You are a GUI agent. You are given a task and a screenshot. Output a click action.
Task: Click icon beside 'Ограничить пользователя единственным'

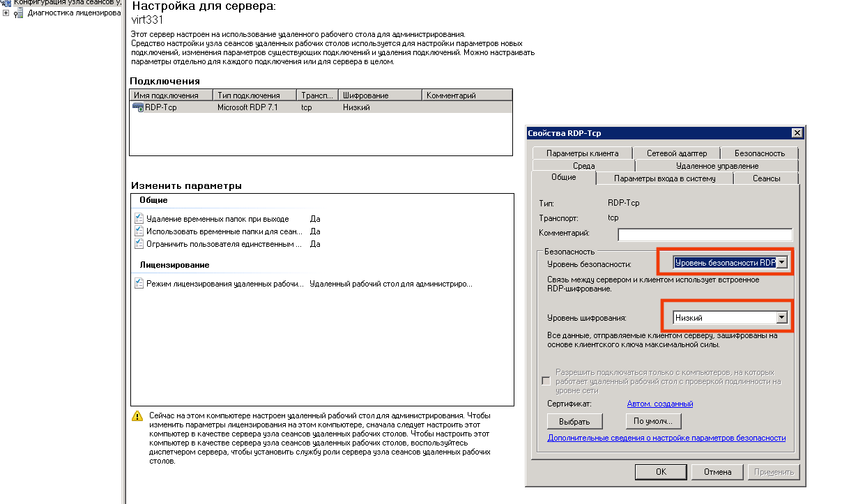click(139, 244)
